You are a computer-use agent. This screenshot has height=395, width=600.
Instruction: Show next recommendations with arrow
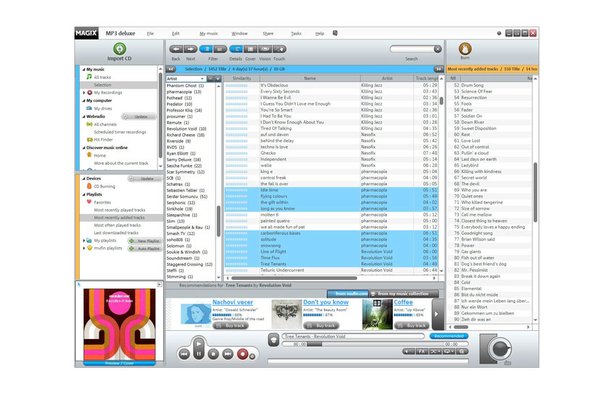coord(437,314)
